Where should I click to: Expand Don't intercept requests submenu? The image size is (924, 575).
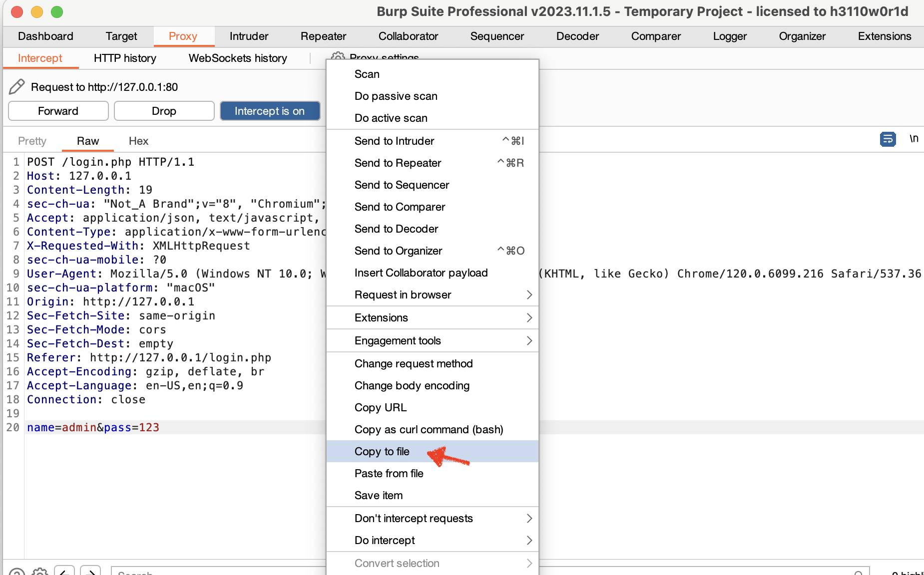[433, 518]
